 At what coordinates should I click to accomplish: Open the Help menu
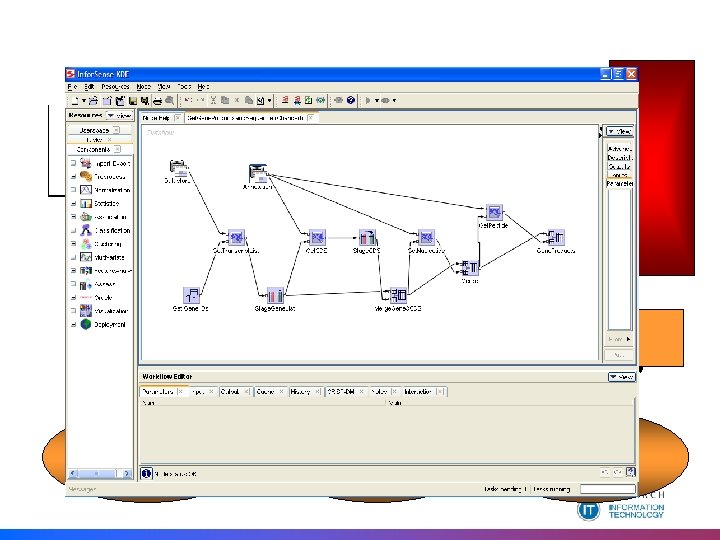(203, 86)
